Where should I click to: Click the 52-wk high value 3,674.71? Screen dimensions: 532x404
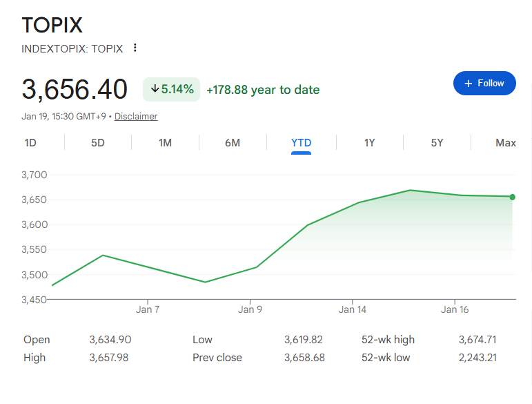coord(477,340)
